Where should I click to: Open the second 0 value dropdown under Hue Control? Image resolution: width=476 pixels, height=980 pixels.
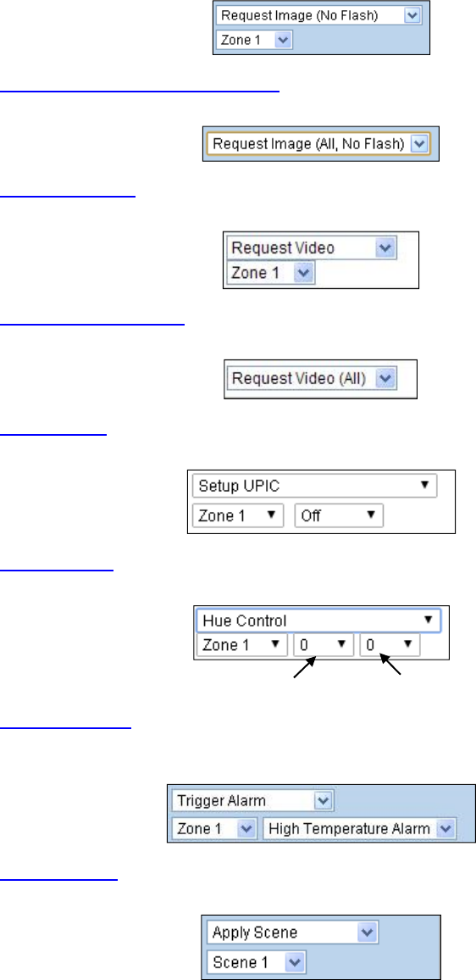click(x=390, y=645)
